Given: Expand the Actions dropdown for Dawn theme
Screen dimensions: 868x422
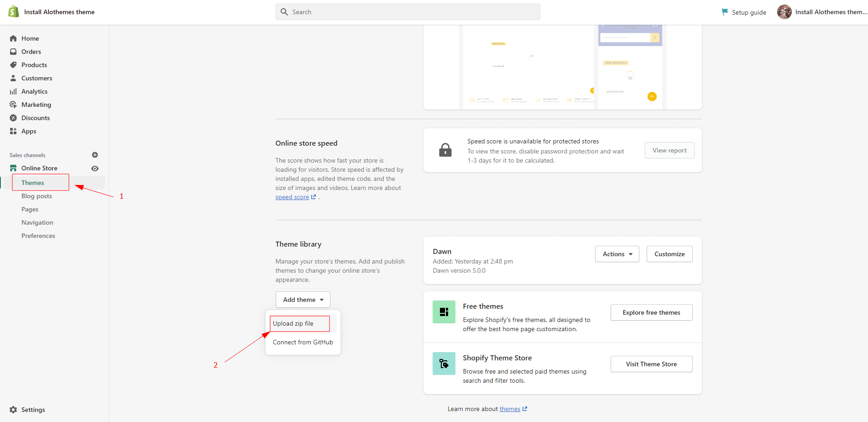Looking at the screenshot, I should (x=617, y=254).
